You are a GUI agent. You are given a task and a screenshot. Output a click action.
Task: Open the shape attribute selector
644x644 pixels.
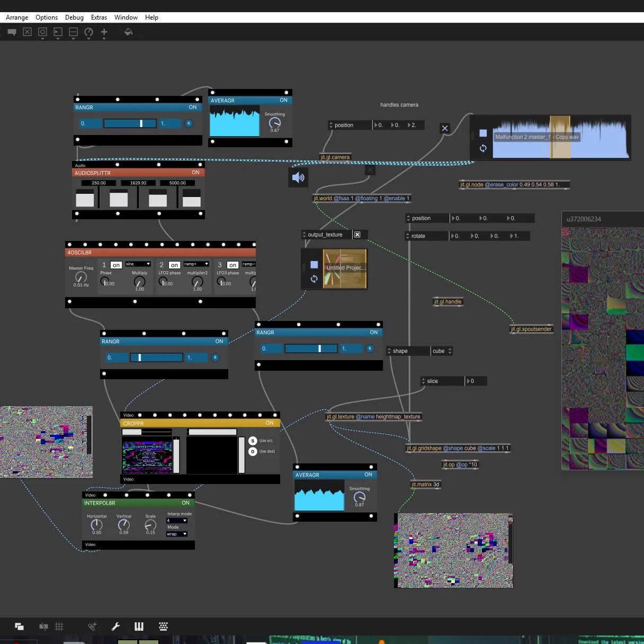(x=408, y=351)
